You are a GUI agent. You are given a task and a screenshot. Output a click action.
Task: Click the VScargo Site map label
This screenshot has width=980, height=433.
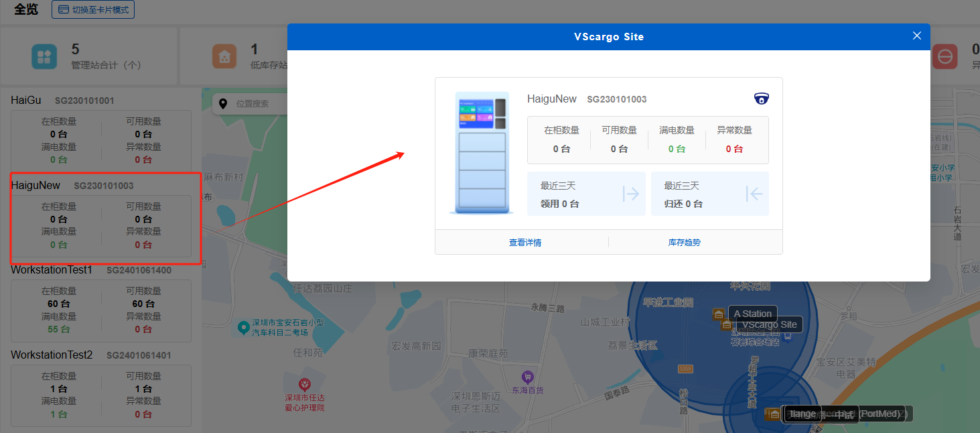(769, 324)
